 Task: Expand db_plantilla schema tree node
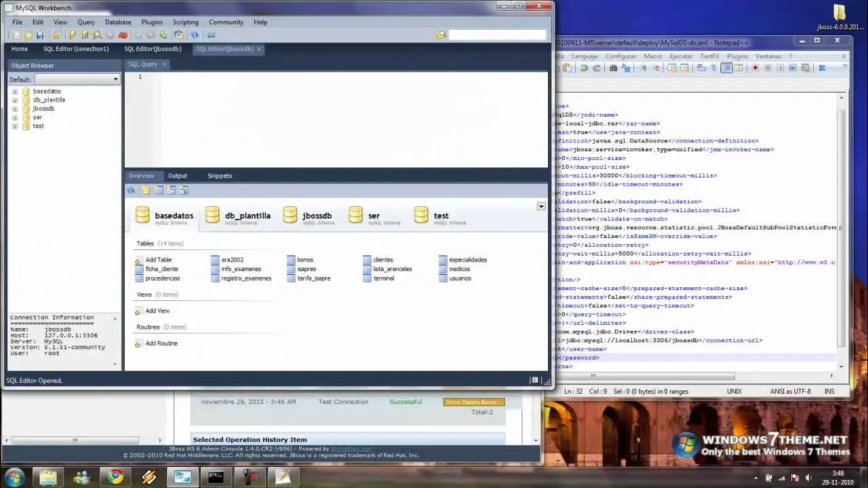(15, 100)
